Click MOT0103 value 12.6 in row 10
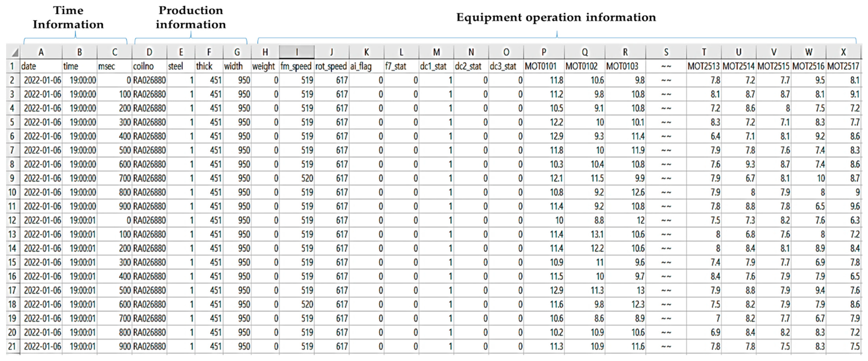 point(625,192)
